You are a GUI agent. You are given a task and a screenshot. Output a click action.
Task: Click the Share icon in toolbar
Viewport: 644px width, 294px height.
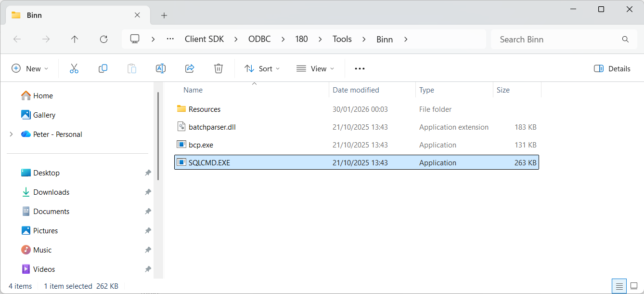[190, 68]
